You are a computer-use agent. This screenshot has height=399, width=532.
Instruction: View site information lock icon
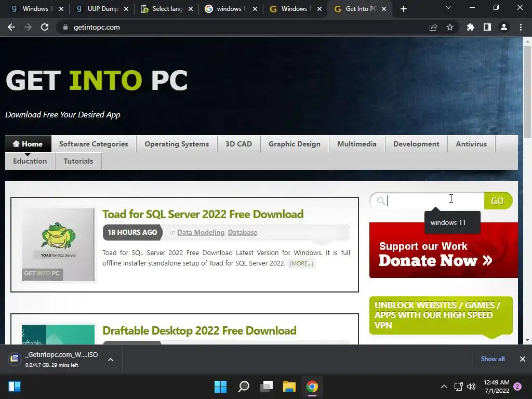[x=65, y=27]
